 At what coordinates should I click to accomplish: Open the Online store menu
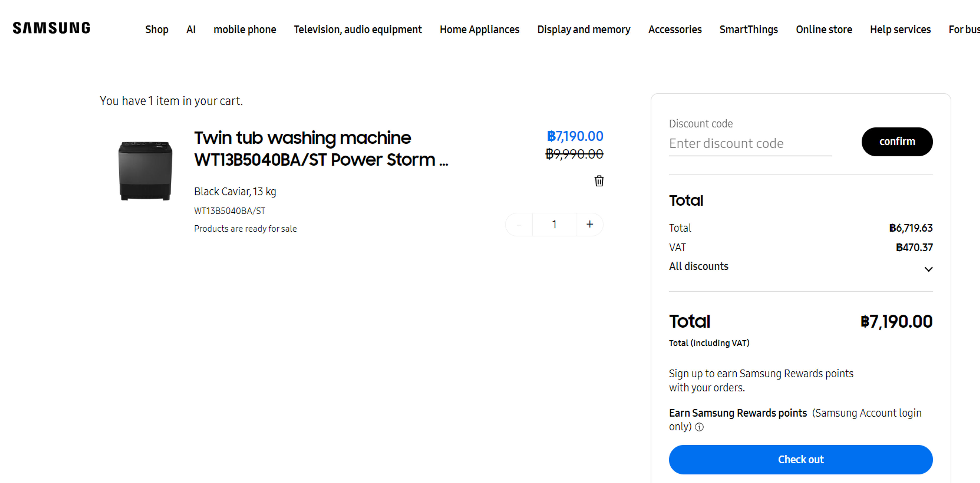pos(824,29)
